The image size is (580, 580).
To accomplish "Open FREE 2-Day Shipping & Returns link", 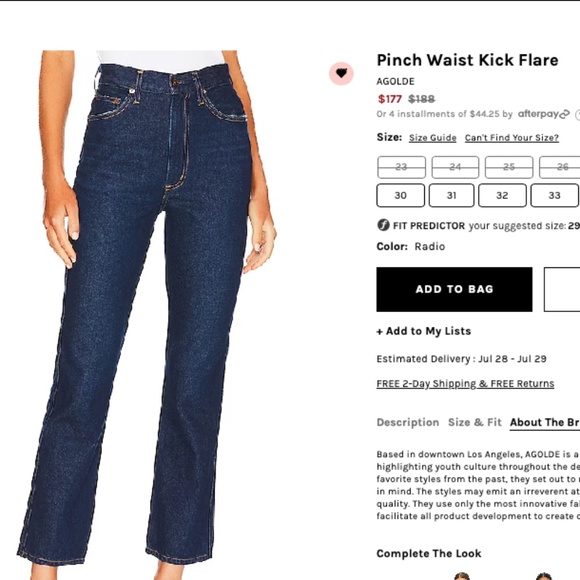I will coord(465,384).
